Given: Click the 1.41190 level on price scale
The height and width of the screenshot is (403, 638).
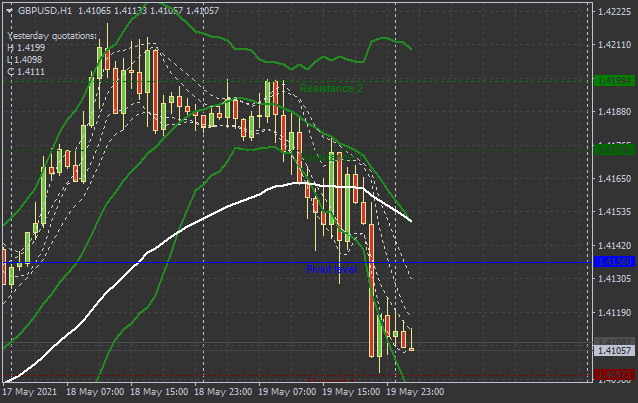Looking at the screenshot, I should (614, 313).
